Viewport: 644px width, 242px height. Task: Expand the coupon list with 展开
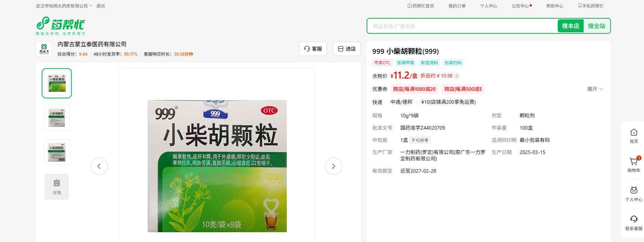pyautogui.click(x=595, y=89)
